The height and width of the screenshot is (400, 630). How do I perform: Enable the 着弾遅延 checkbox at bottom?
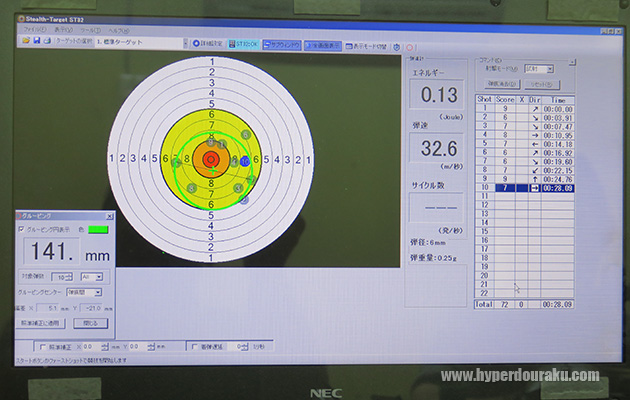tap(195, 346)
